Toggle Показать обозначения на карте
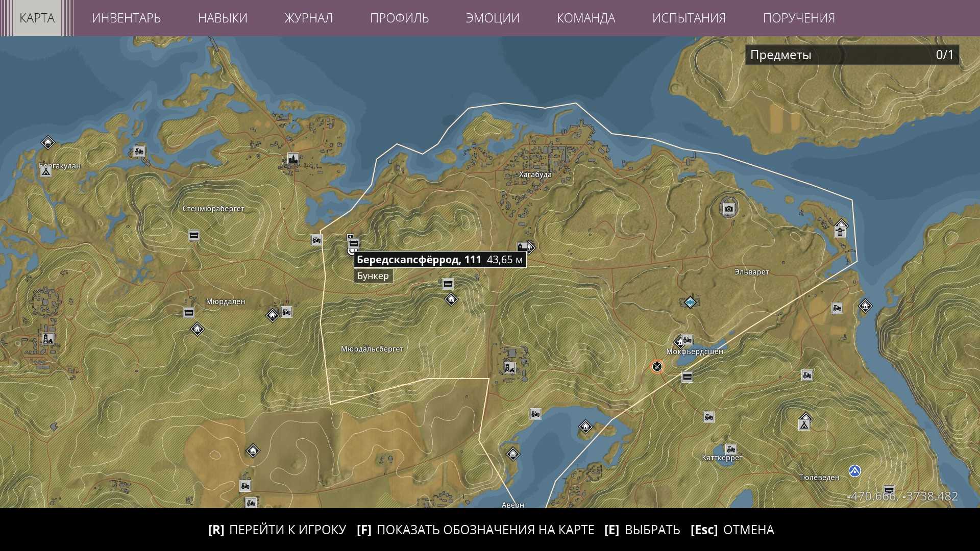Viewport: 980px width, 551px height. coord(476,530)
